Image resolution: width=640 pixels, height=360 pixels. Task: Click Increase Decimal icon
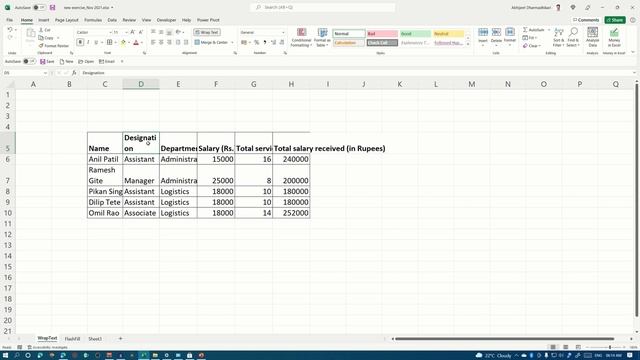[273, 42]
